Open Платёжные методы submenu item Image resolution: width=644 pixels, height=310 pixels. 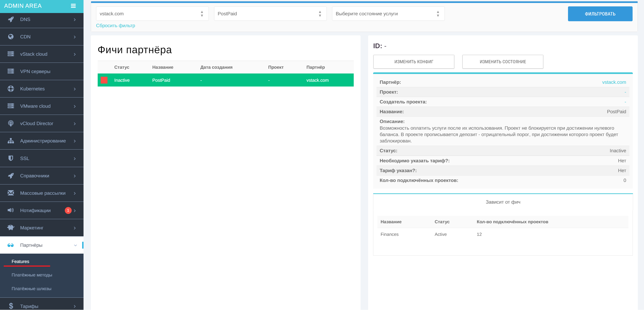[32, 275]
